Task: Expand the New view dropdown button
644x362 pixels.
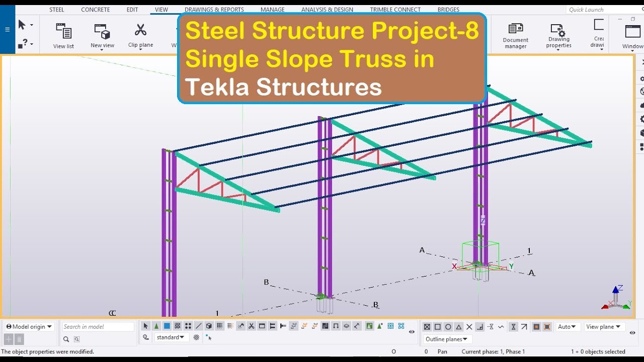Action: (103, 49)
